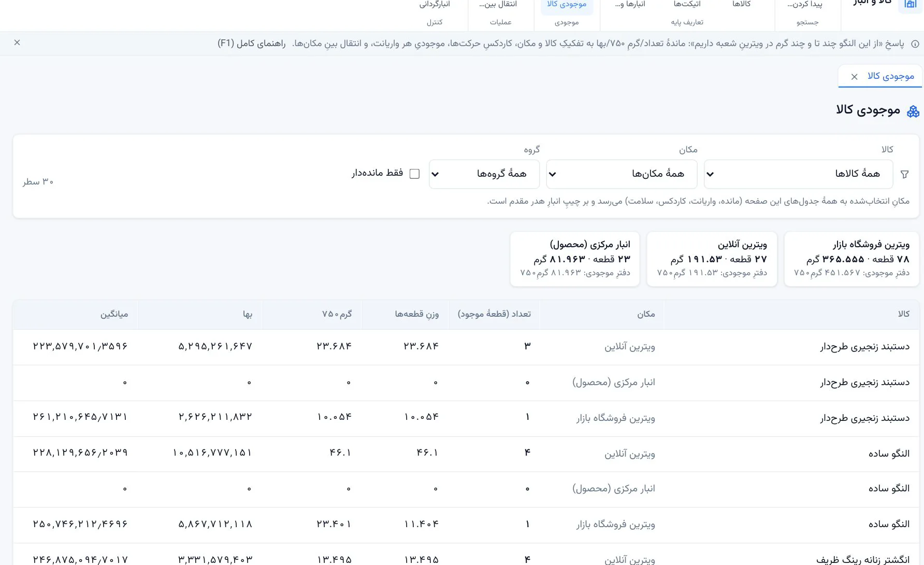Open the همهٔ گروه‌ها dropdown

tap(484, 174)
